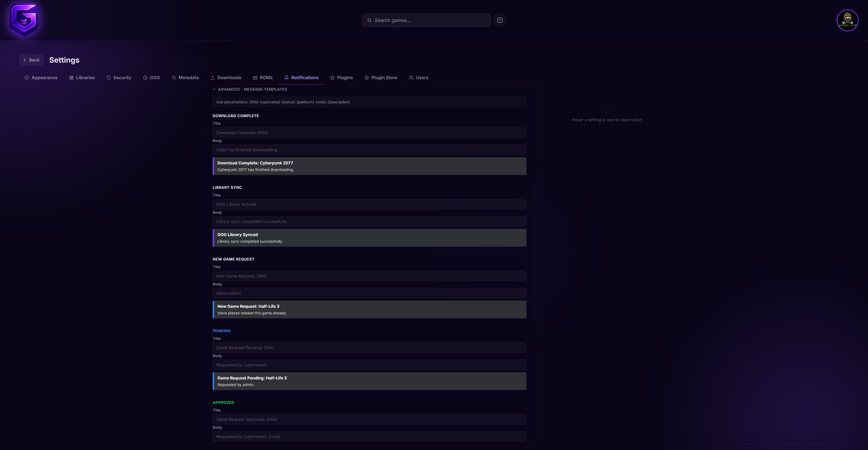
Task: Click the random game dice icon
Action: [x=500, y=20]
